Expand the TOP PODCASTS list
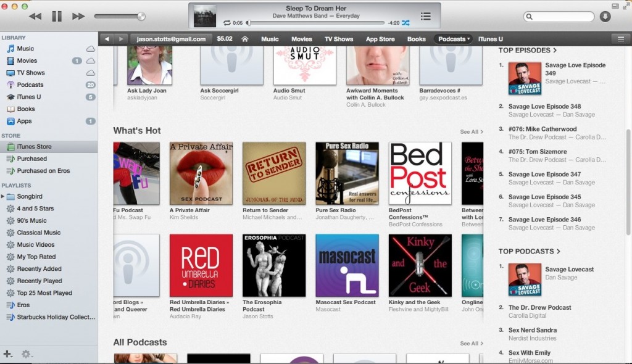This screenshot has width=632, height=364. point(529,252)
